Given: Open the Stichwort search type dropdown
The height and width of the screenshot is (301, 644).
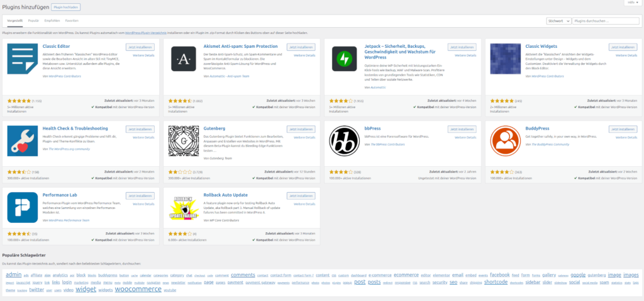Looking at the screenshot, I should [558, 21].
